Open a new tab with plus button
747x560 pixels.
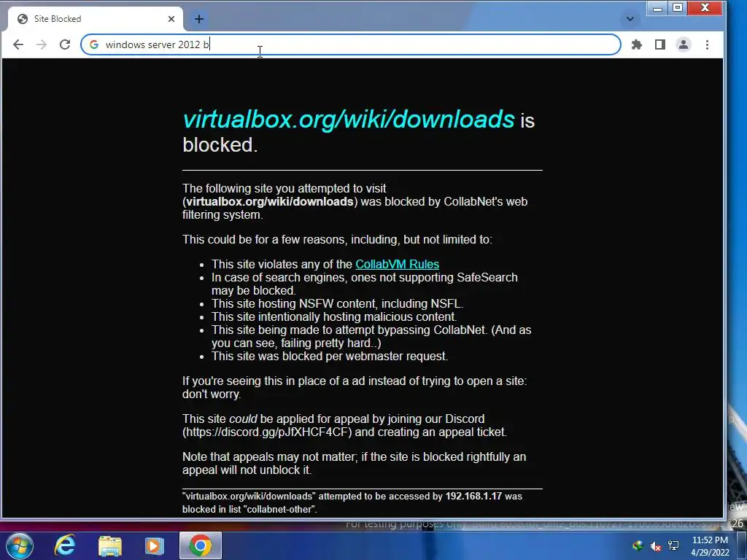(199, 19)
